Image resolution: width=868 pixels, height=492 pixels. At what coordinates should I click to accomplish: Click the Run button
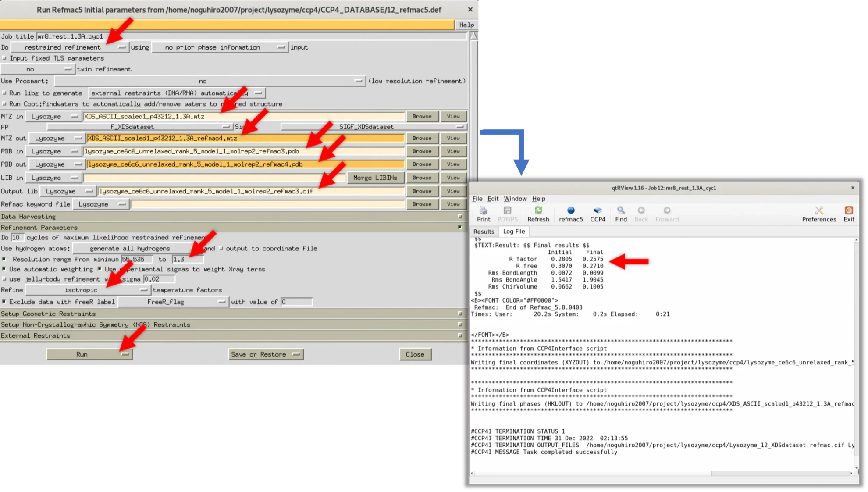[89, 354]
